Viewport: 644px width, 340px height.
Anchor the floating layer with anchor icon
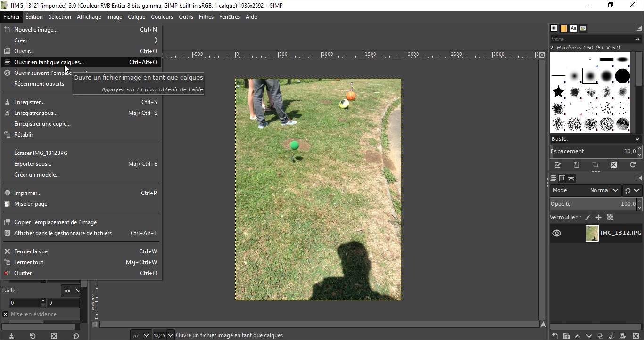coord(611,336)
